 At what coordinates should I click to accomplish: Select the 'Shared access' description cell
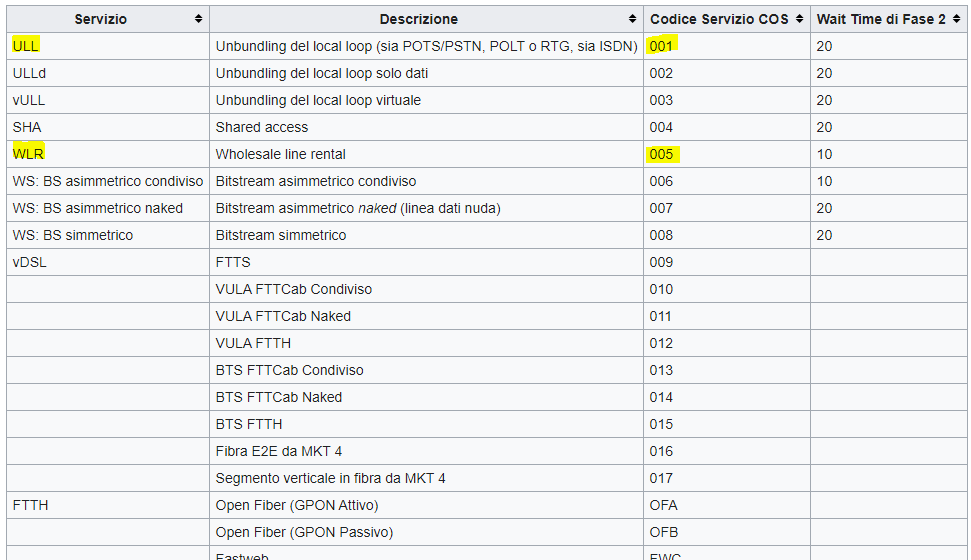point(262,127)
